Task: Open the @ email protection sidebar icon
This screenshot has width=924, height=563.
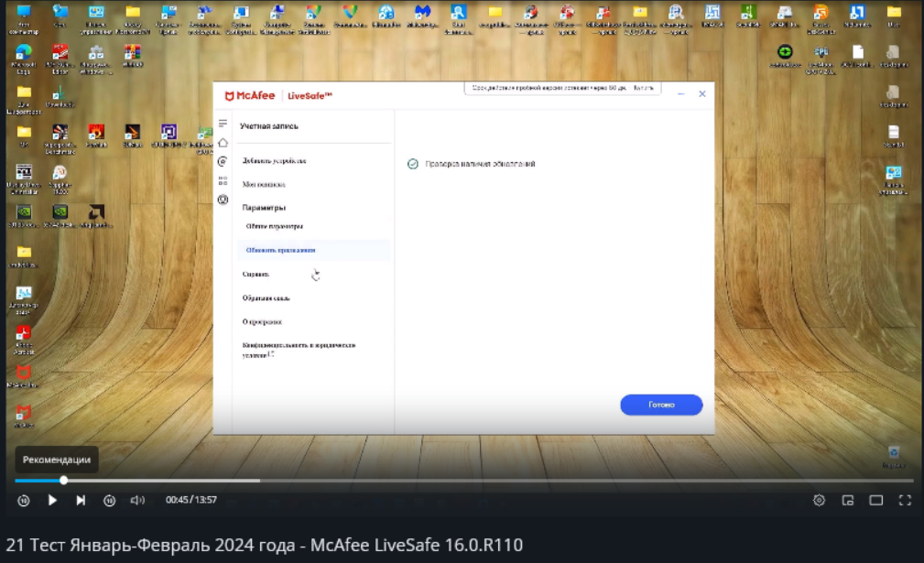Action: [223, 161]
